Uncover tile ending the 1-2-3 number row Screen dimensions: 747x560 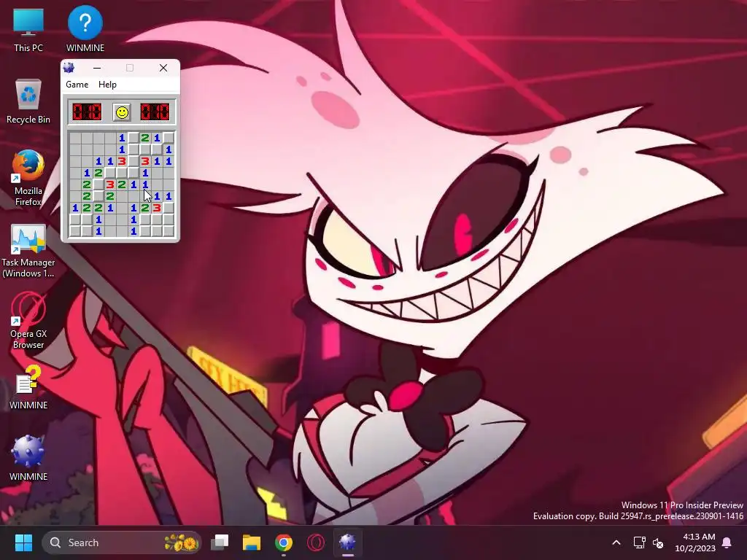169,208
